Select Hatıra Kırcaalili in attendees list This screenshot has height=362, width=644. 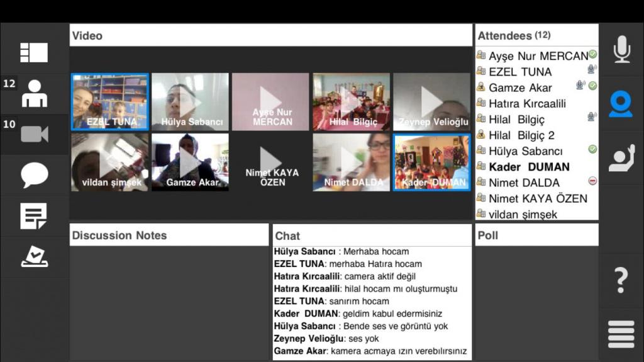click(527, 103)
